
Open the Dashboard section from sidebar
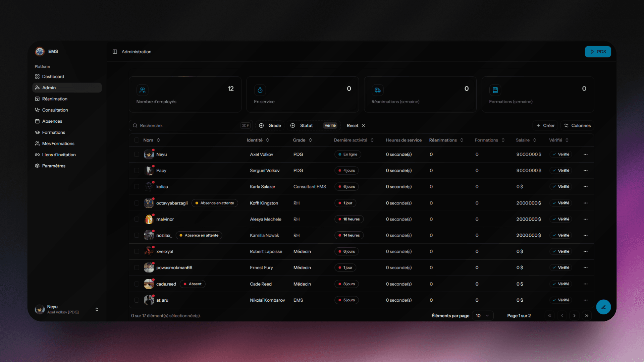[x=53, y=76]
